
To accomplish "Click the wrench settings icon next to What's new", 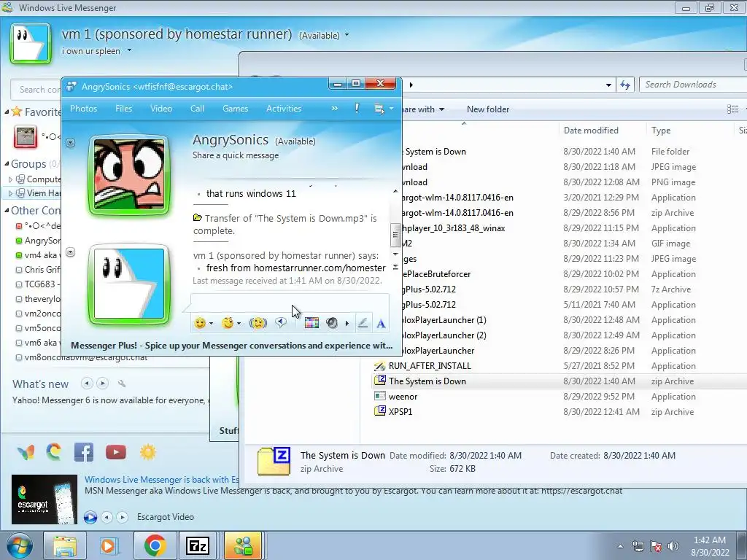I will [122, 384].
